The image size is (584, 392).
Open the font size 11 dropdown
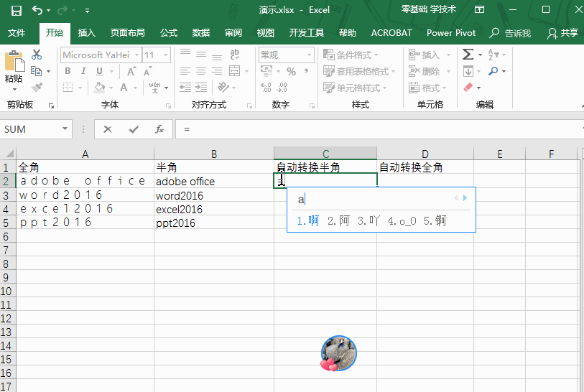tap(165, 55)
